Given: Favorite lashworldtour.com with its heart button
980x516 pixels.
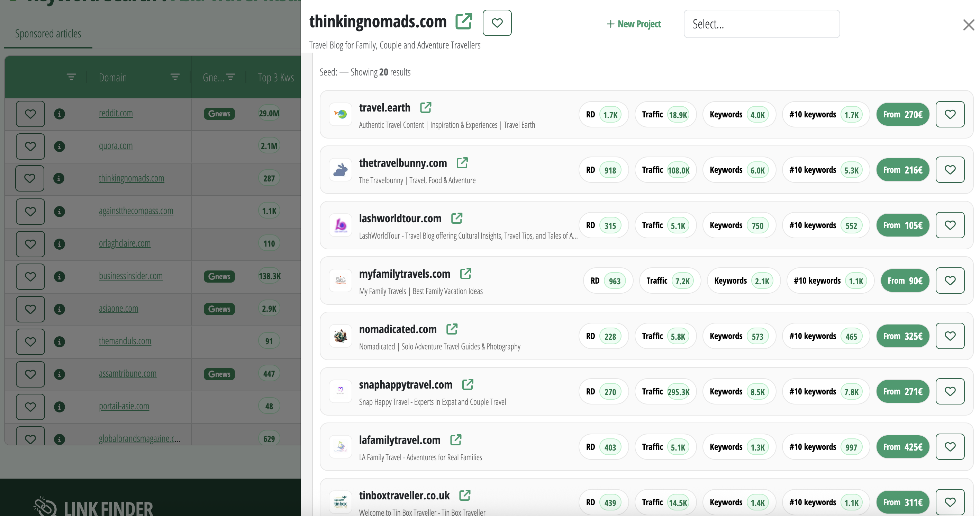Looking at the screenshot, I should 950,225.
